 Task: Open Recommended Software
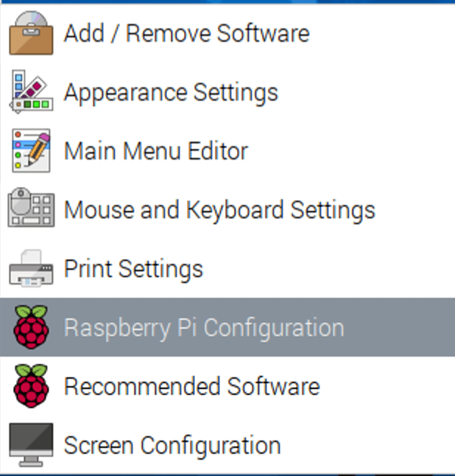[227, 386]
